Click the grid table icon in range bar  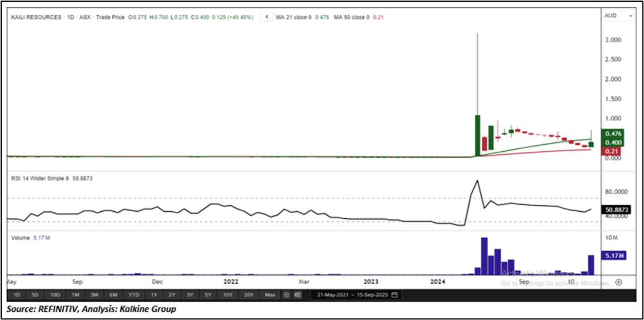[298, 295]
